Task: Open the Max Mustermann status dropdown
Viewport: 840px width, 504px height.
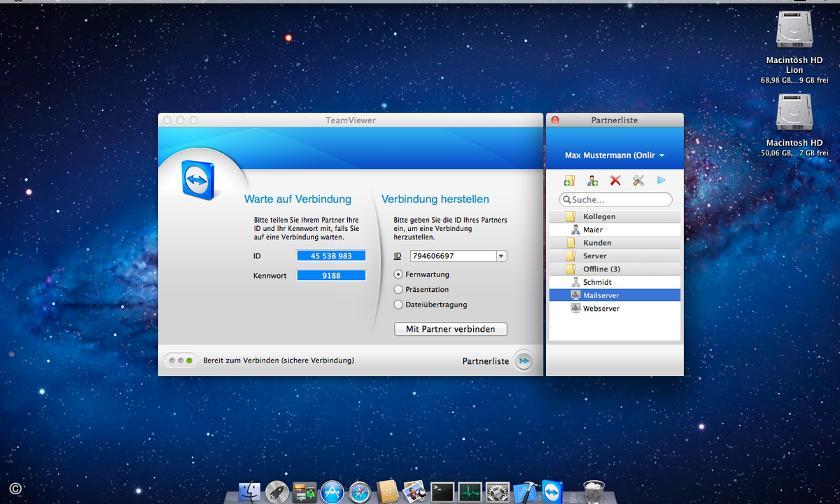Action: click(615, 155)
